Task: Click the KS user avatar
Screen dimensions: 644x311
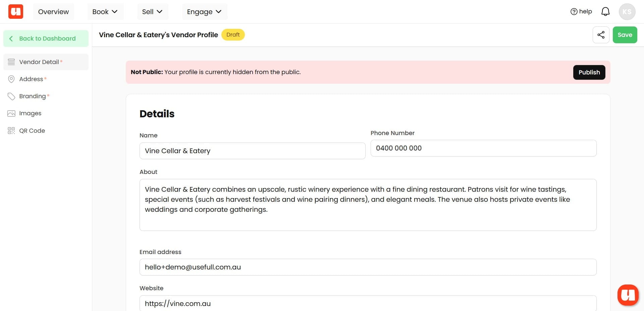Action: [627, 11]
